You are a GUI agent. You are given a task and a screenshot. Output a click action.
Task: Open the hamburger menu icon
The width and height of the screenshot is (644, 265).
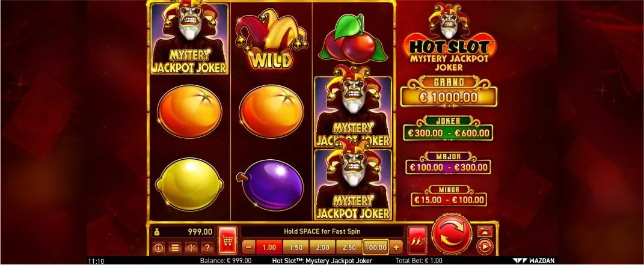pyautogui.click(x=174, y=248)
